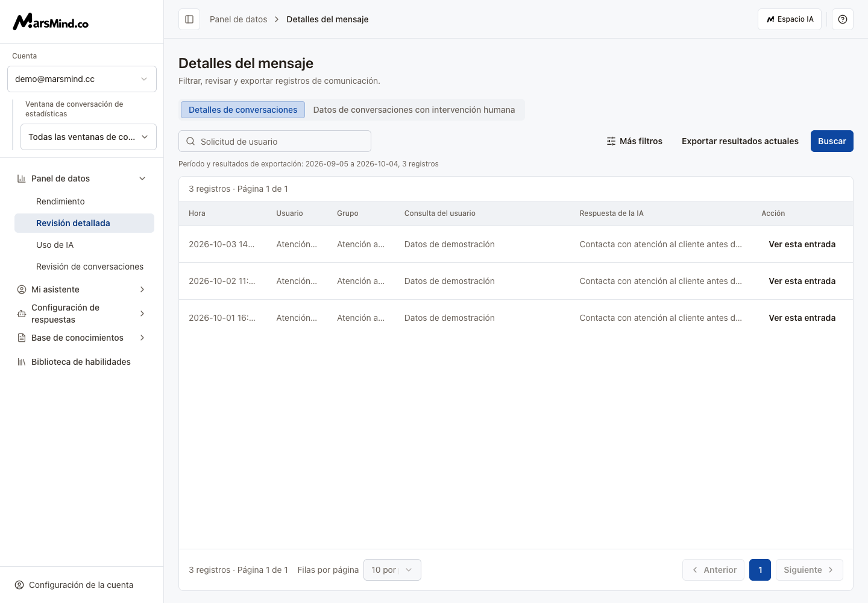Open the demo@marsmind.cc account dropdown
Image resolution: width=868 pixels, height=603 pixels.
pyautogui.click(x=82, y=79)
